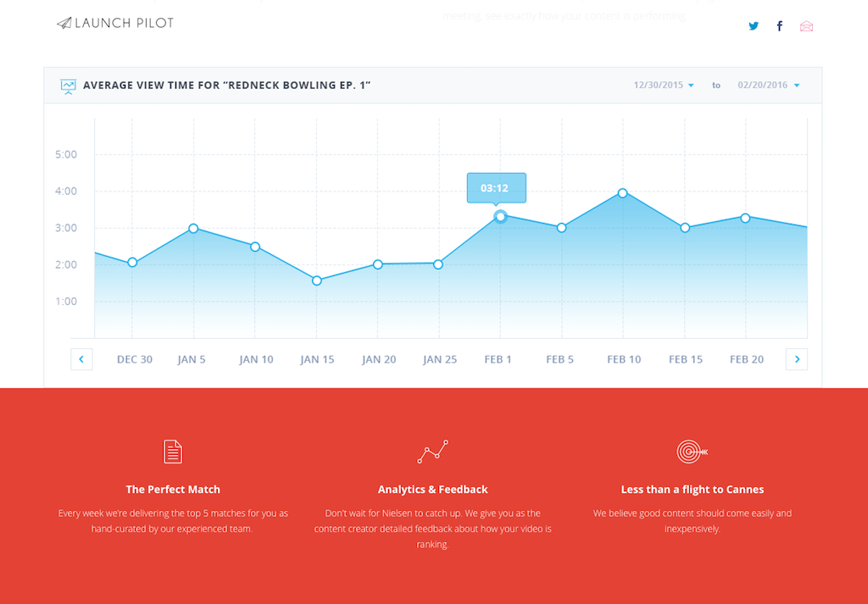Click the Feb 10 peak data point
The width and height of the screenshot is (868, 604).
623,193
